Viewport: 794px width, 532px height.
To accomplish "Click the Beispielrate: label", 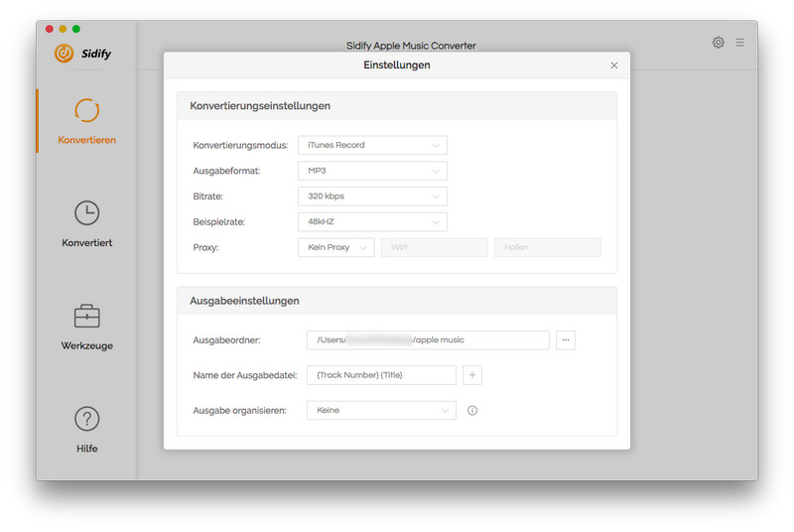I will click(218, 221).
